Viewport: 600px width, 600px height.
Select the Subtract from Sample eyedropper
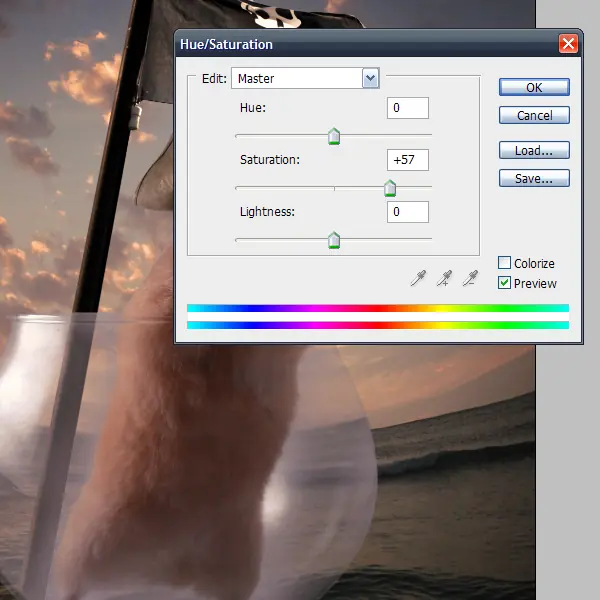[x=470, y=278]
